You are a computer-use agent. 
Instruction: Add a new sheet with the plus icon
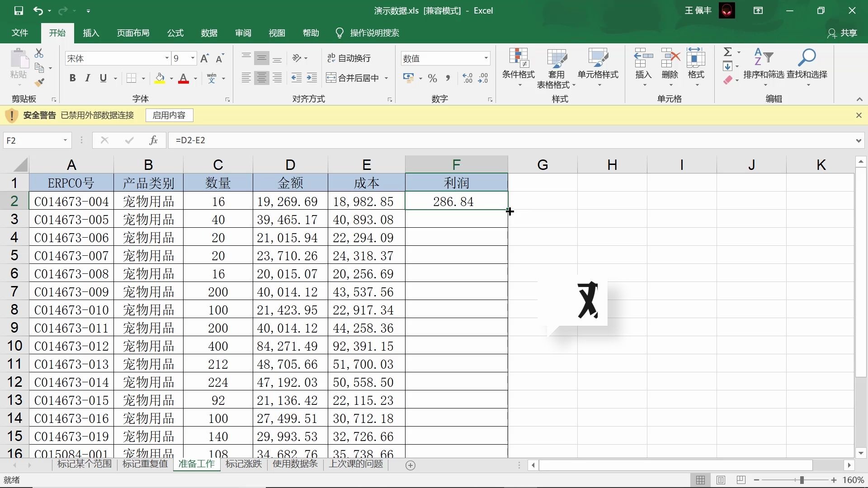click(x=410, y=465)
